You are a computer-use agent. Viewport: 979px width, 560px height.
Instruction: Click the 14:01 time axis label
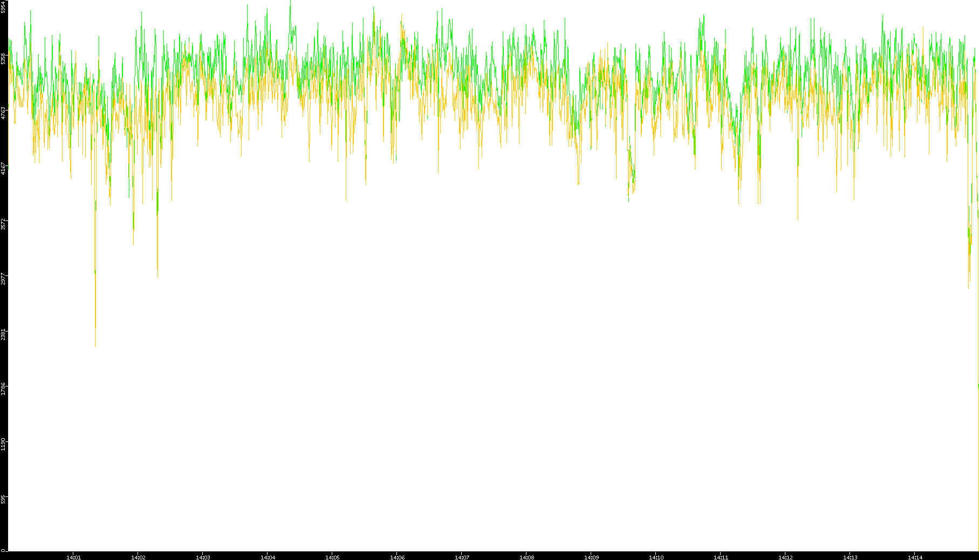pos(73,557)
